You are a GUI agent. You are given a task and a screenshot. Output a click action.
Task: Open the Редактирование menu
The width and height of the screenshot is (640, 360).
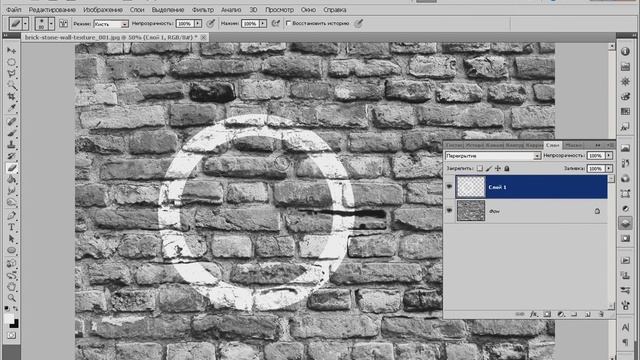coord(52,9)
